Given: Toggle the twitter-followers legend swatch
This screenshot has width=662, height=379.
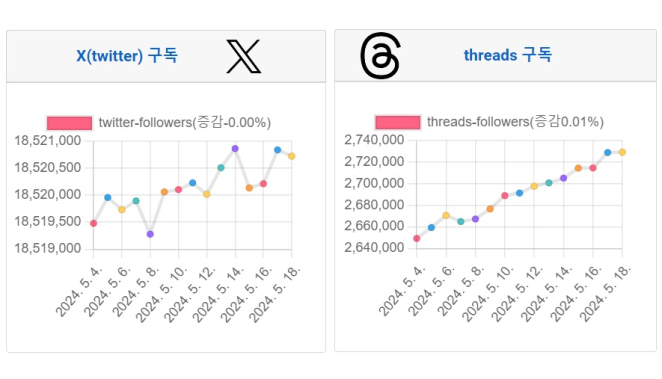Looking at the screenshot, I should (x=70, y=123).
